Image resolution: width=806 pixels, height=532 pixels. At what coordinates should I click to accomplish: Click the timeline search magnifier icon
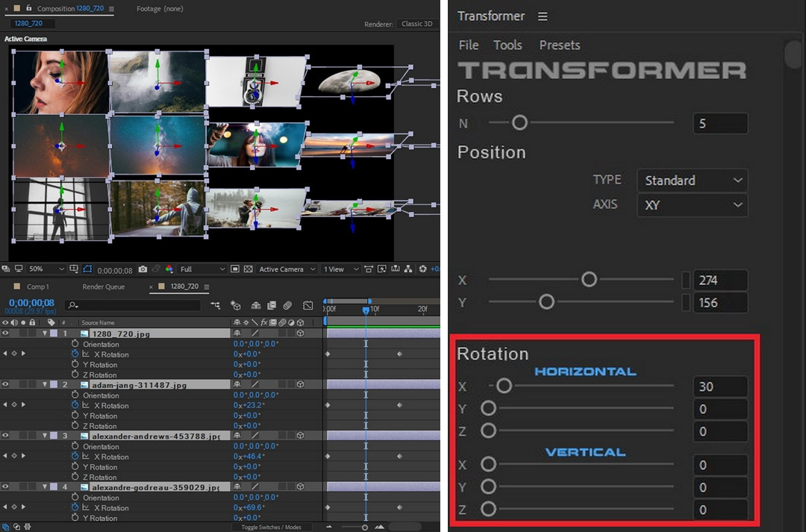[73, 305]
